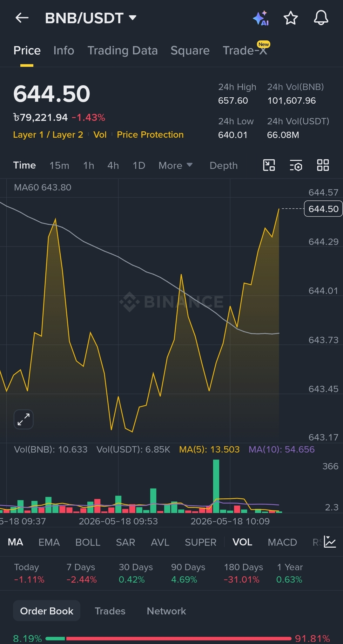The width and height of the screenshot is (343, 644).
Task: Expand the More timeframes dropdown
Action: click(176, 165)
